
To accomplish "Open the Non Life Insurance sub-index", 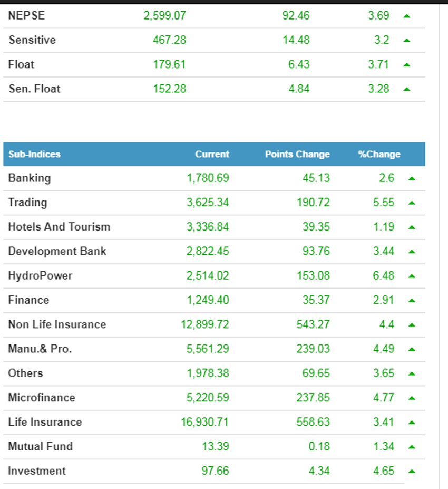I will 57,324.
